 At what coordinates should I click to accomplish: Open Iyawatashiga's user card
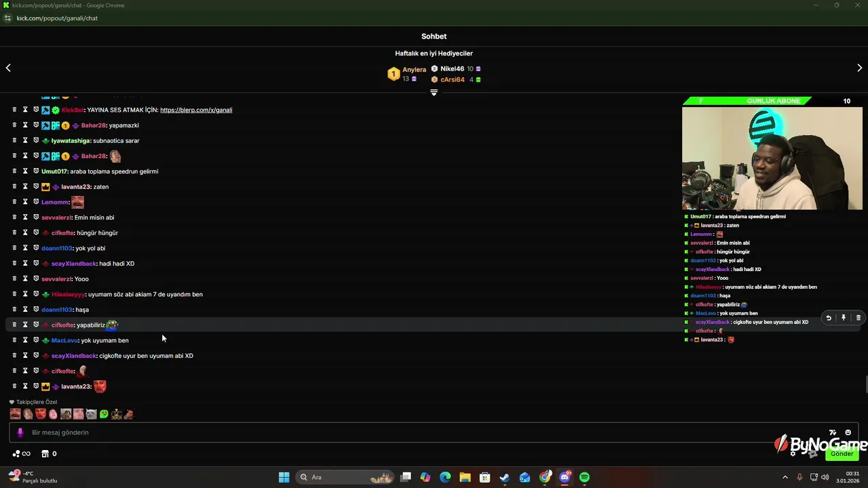click(x=71, y=140)
